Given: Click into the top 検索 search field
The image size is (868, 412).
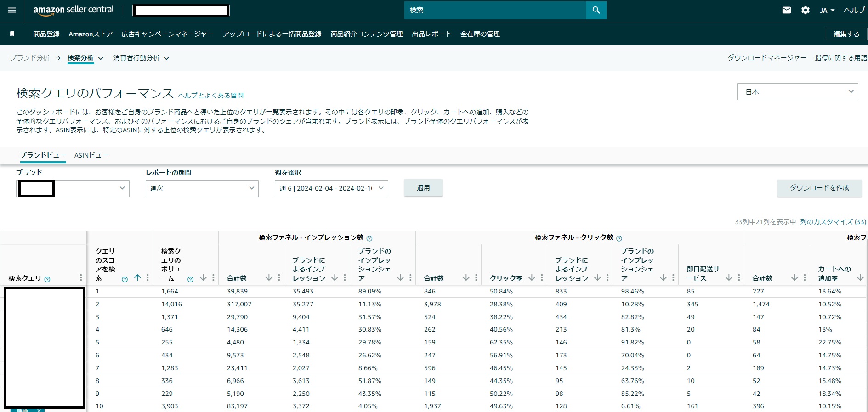Looking at the screenshot, I should (x=495, y=10).
